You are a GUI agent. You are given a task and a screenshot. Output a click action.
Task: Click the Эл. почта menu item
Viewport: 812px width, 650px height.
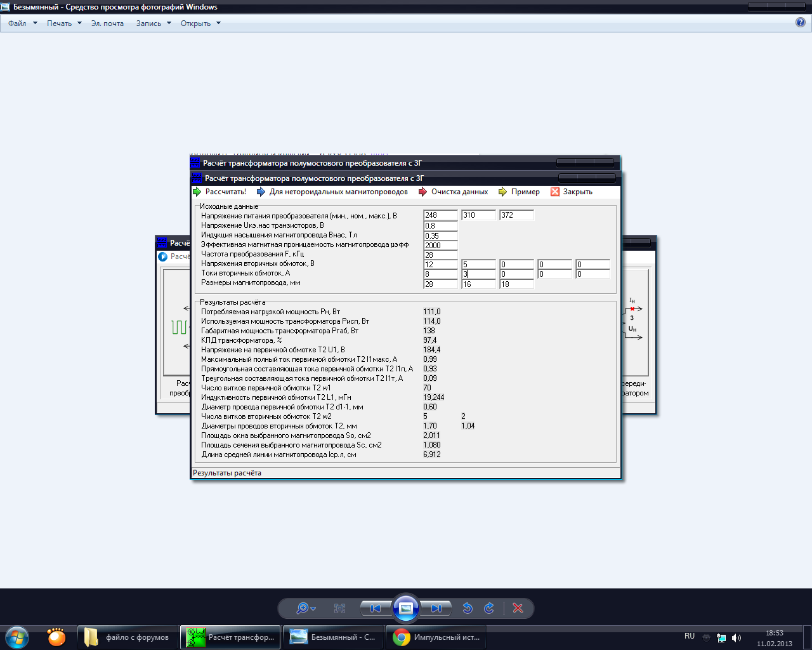[x=107, y=23]
